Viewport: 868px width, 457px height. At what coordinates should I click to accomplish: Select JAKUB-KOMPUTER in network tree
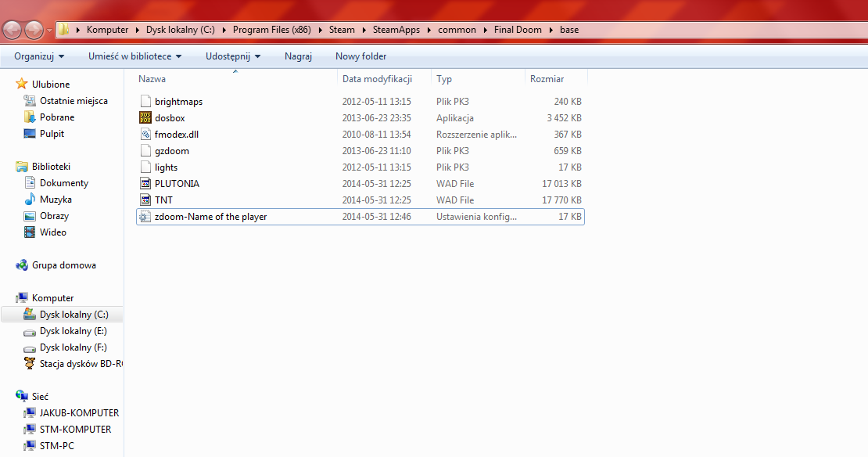pyautogui.click(x=79, y=412)
